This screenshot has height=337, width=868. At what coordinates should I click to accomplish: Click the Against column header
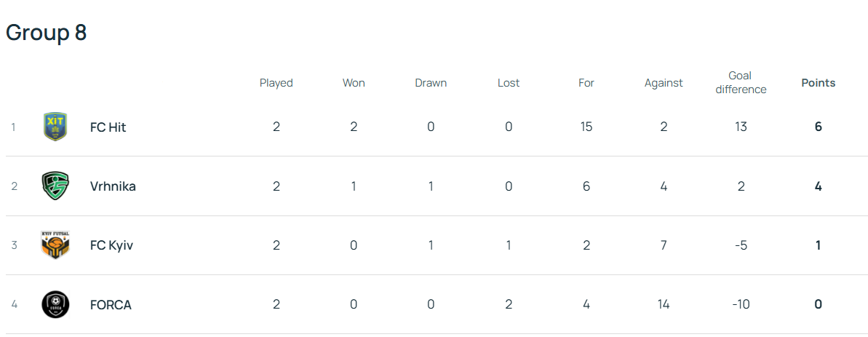click(664, 83)
